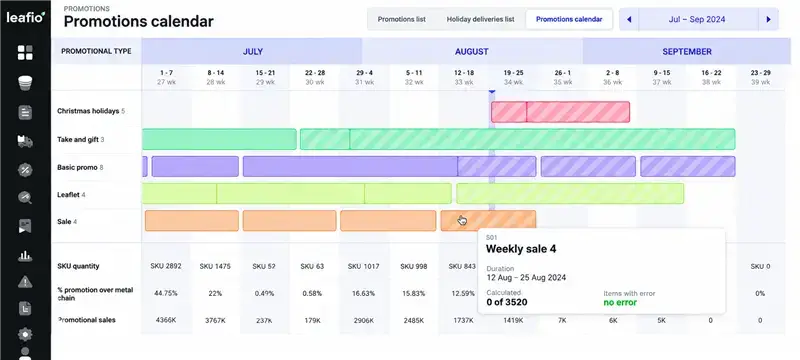Click the Weekly sale 4 tooltip title

[521, 249]
